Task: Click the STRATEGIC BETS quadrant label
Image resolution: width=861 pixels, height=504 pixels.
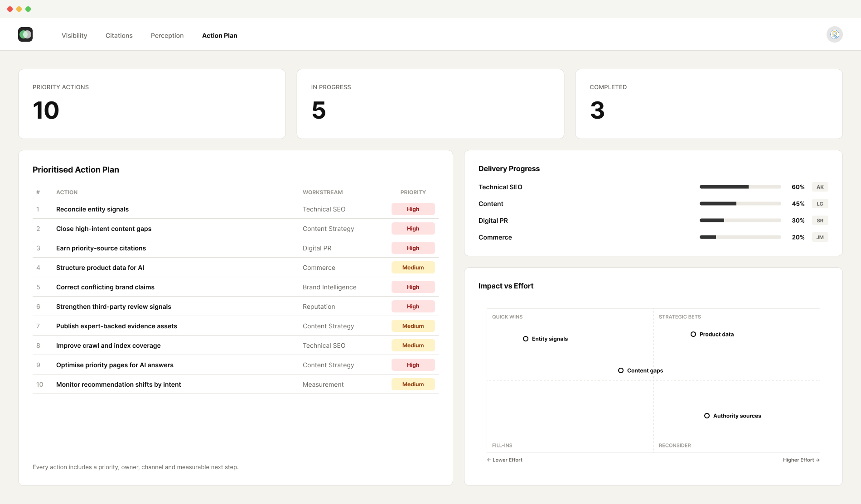Action: click(x=680, y=317)
